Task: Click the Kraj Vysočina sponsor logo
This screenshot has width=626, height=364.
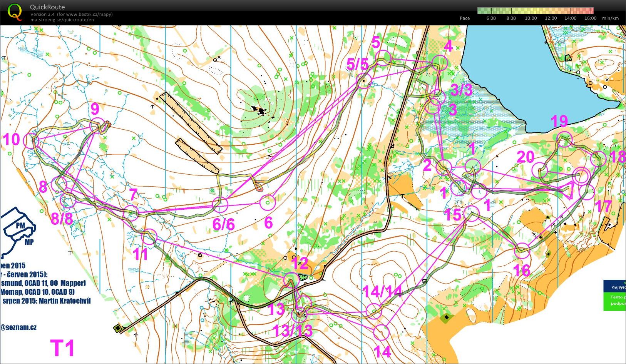Action: [614, 296]
